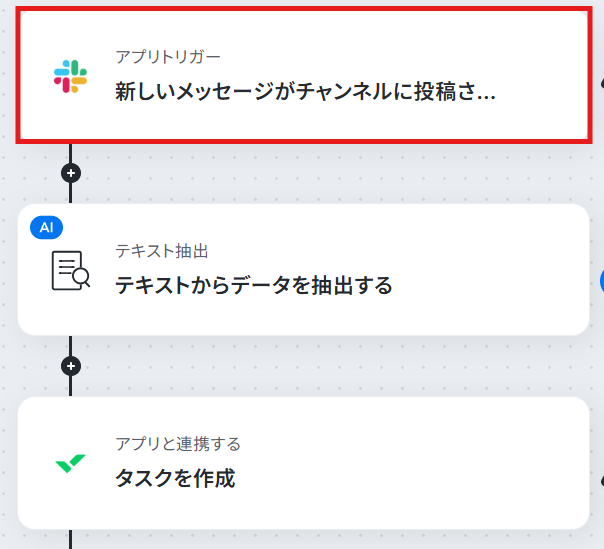Click the blue AI badge
The height and width of the screenshot is (549, 604).
click(47, 227)
